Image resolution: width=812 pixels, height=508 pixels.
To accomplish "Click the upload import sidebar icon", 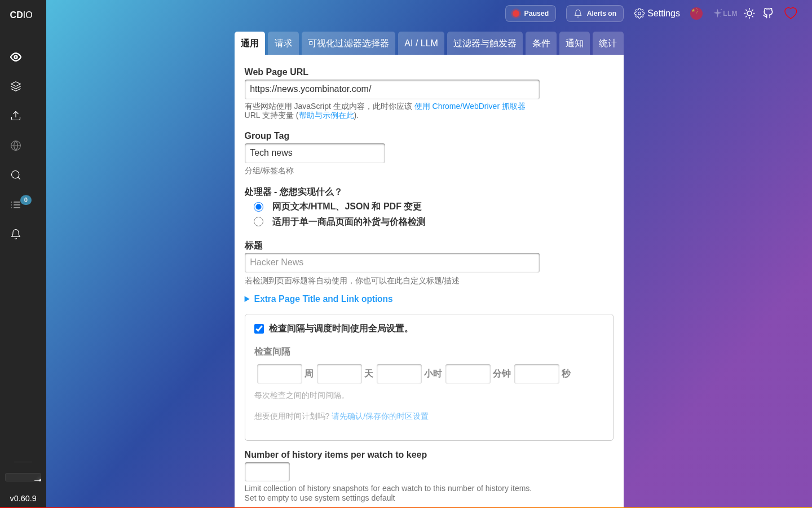I will 16,116.
